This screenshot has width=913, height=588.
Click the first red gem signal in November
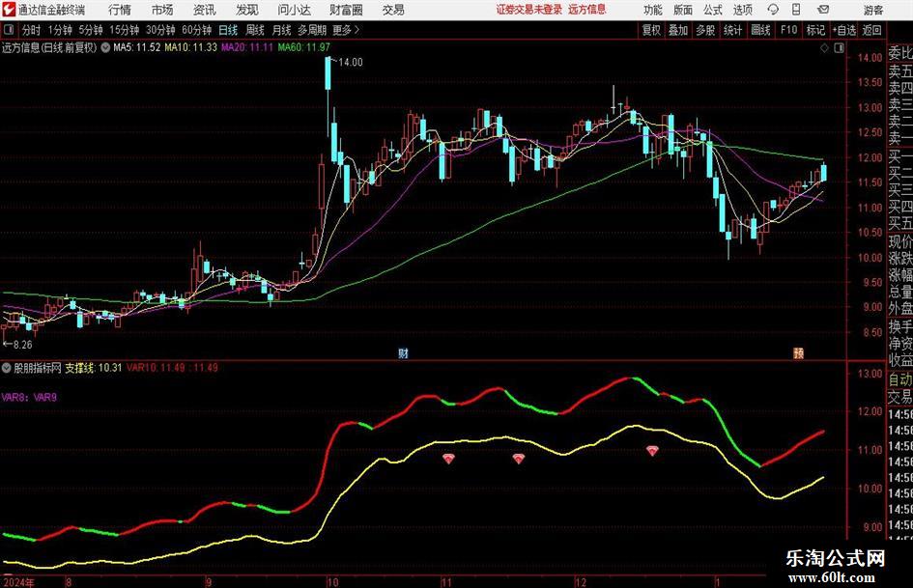[x=447, y=459]
